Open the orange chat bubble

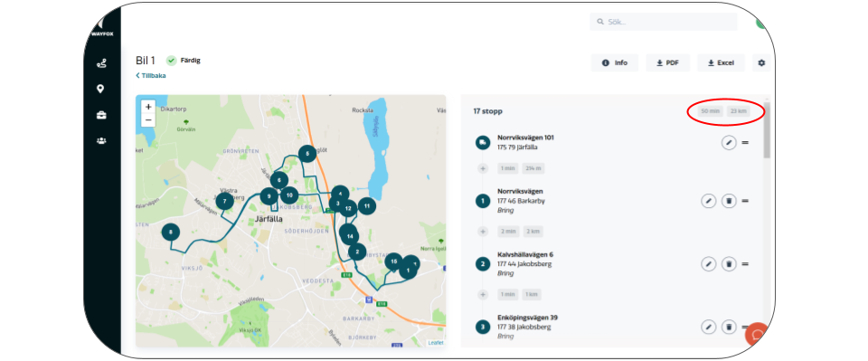[x=759, y=335]
